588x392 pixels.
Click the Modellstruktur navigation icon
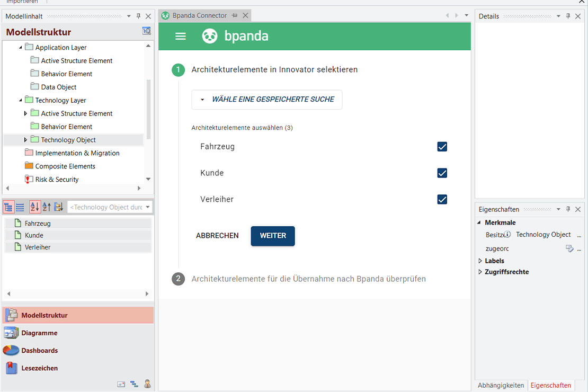12,315
